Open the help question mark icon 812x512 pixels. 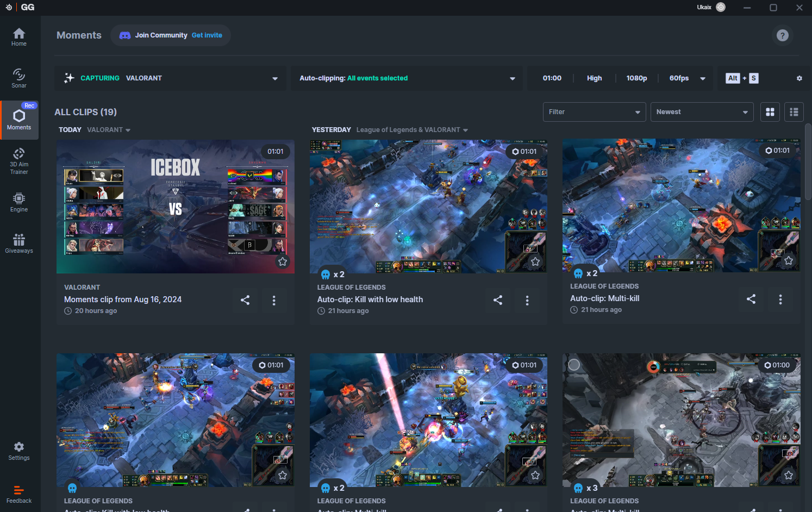[x=783, y=35]
